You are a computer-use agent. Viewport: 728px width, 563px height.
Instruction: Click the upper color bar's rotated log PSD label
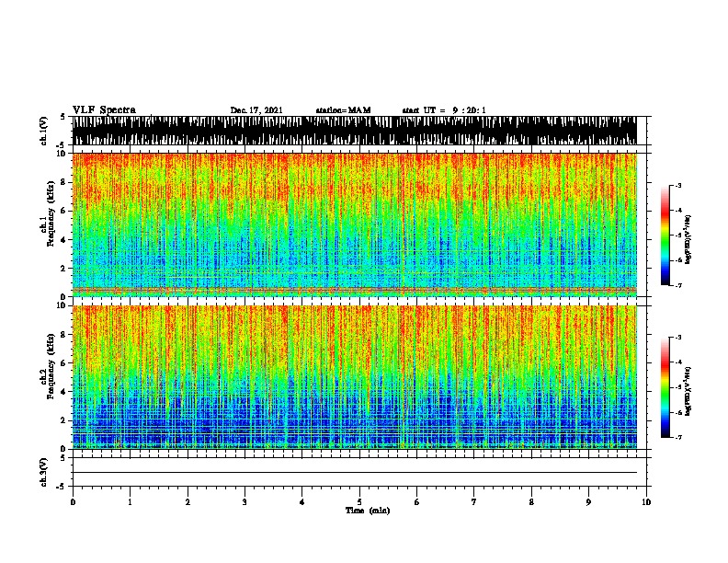[x=688, y=239]
